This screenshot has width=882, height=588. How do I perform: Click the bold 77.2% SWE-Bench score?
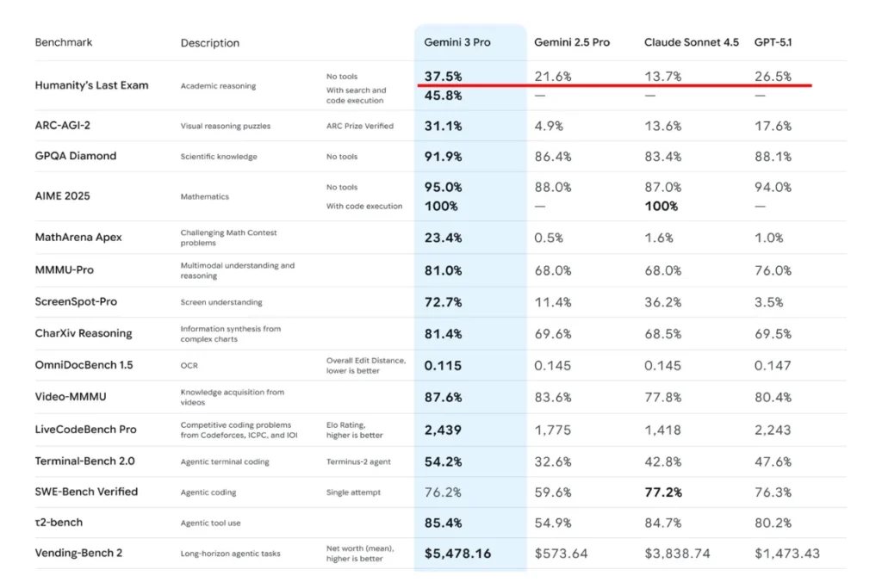coord(663,492)
